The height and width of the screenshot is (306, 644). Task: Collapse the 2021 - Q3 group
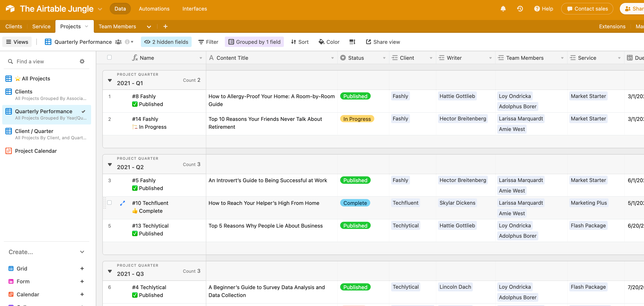click(110, 271)
